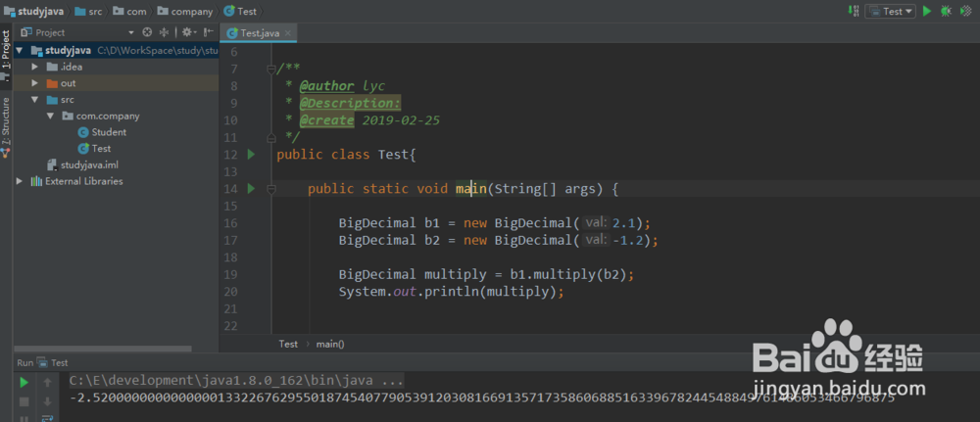
Task: Click the @Description: tag in Javadoc
Action: [x=350, y=103]
